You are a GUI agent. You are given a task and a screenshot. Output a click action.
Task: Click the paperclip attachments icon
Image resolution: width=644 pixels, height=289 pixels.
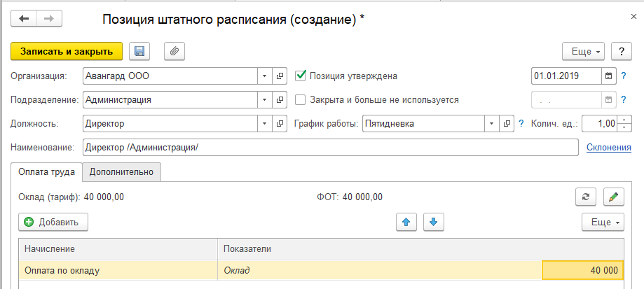pos(174,51)
